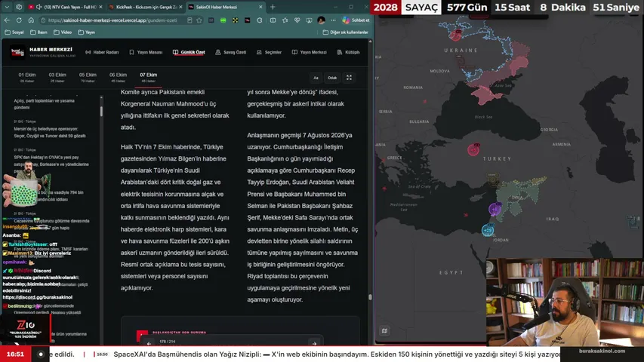Expand the tab search dropdown arrow
Screen dimensions: 644x362
click(7, 7)
